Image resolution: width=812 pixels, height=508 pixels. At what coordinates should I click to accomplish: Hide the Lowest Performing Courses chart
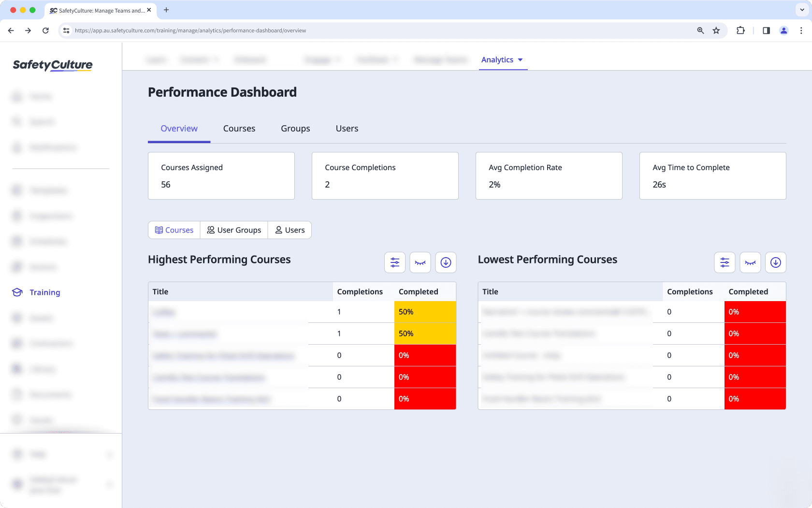(750, 262)
